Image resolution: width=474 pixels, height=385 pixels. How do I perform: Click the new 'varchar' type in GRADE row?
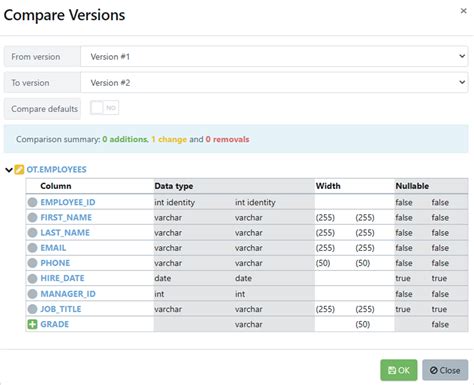(x=249, y=324)
